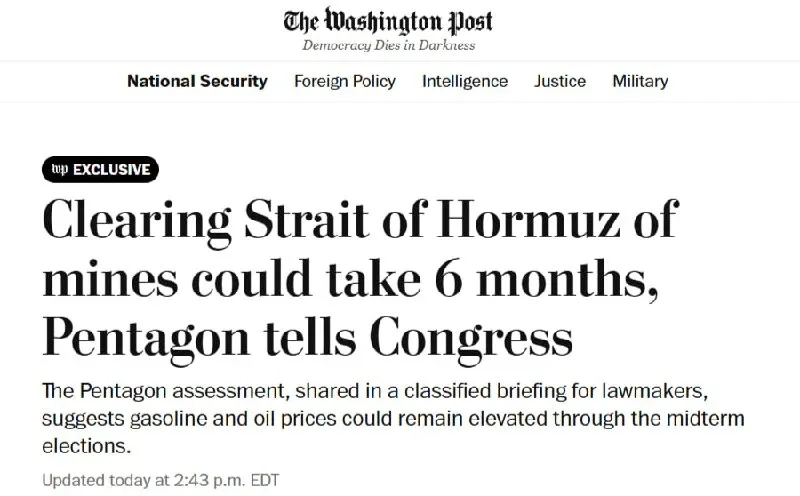Click The Washington Post logo
The height and width of the screenshot is (496, 800).
point(388,22)
